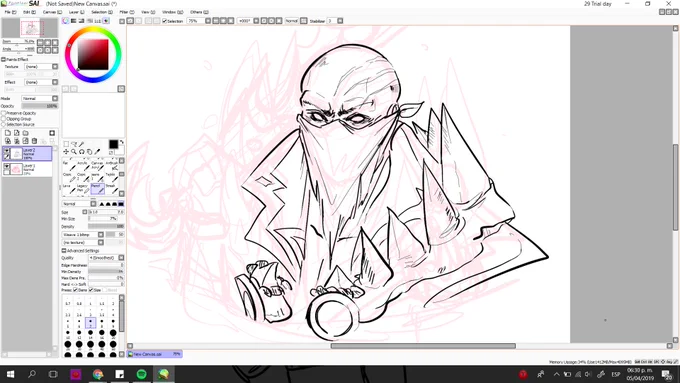This screenshot has width=680, height=383.
Task: Open the Canvas menu
Action: (52, 12)
